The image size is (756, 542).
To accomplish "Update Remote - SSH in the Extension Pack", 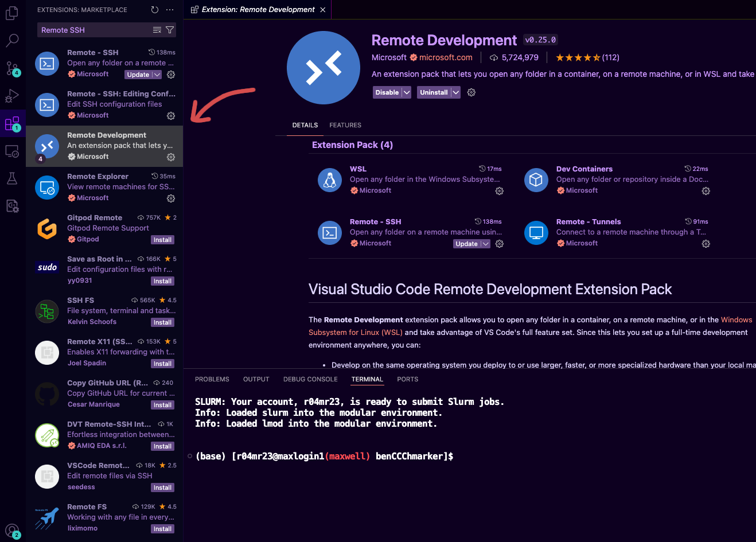I will point(467,244).
